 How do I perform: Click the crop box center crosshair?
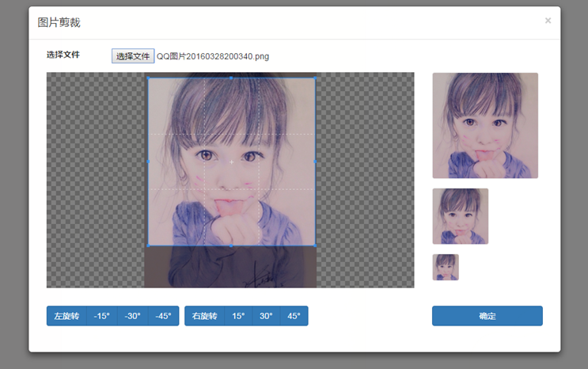click(232, 162)
